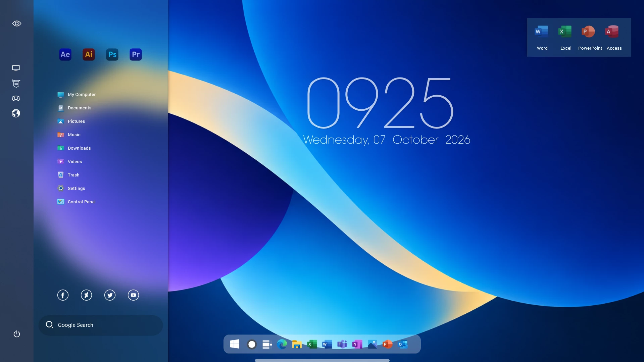Image resolution: width=644 pixels, height=362 pixels.
Task: Open PowerPoint in the dock
Action: tap(388, 344)
